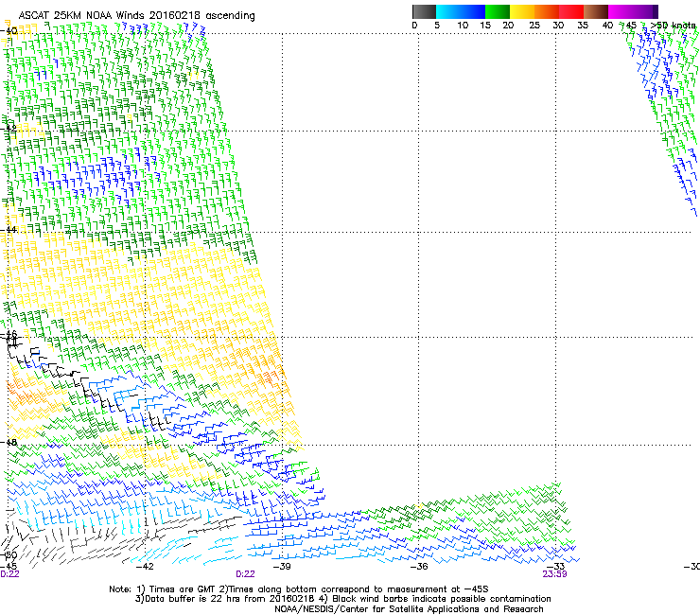Select the yellow 20–25 knots legend segment

tap(522, 11)
